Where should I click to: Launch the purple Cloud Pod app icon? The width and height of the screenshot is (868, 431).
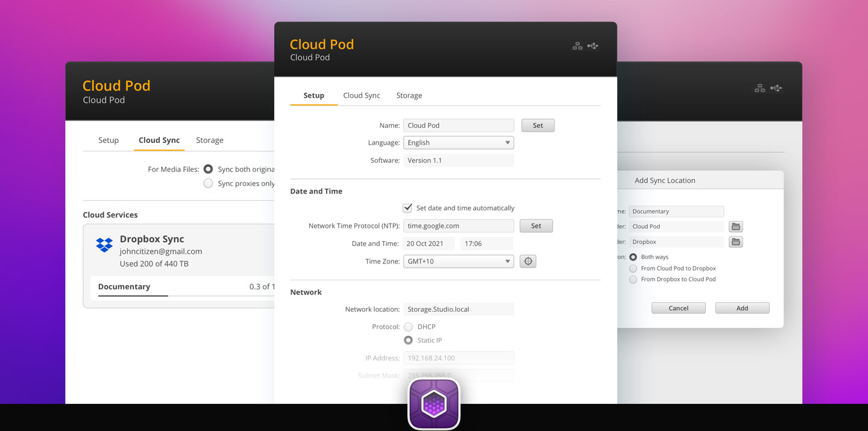(433, 402)
